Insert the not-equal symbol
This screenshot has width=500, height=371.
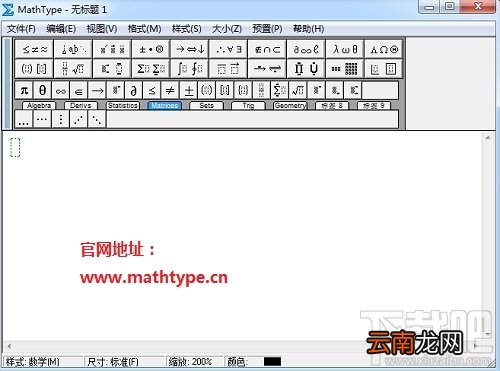coord(170,90)
